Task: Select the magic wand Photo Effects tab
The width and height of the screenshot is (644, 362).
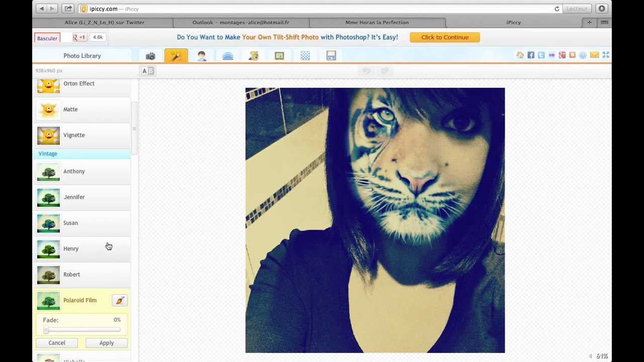Action: (x=176, y=56)
